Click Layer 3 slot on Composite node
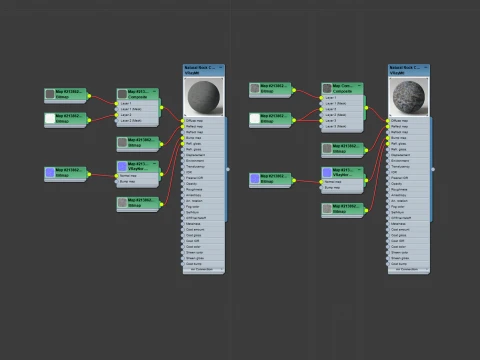The height and width of the screenshot is (360, 480). point(342,121)
